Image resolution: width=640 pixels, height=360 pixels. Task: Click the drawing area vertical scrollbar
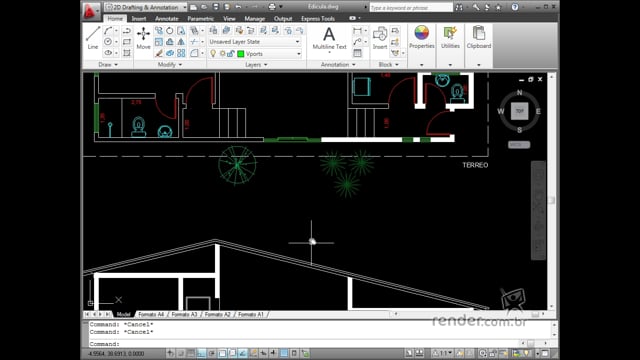(x=551, y=191)
